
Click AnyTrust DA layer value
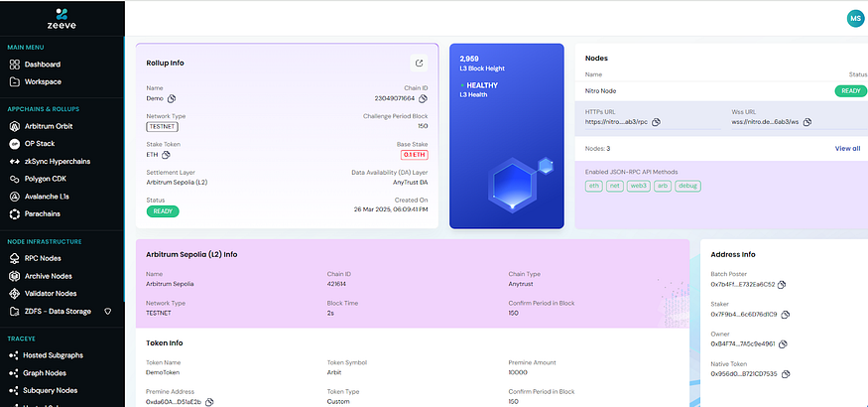(410, 183)
